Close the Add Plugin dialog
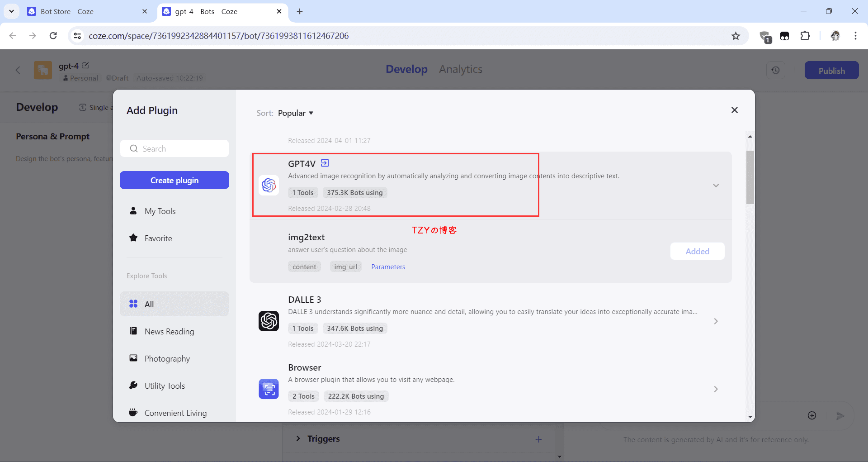 point(734,110)
